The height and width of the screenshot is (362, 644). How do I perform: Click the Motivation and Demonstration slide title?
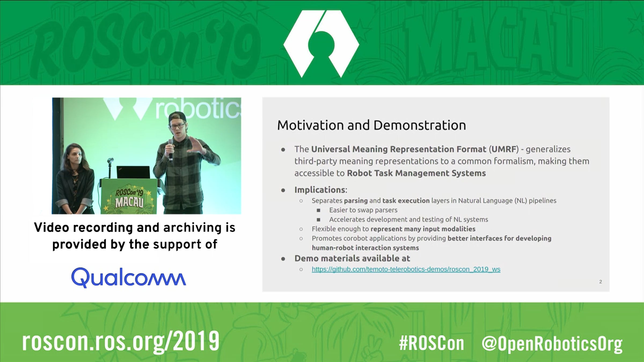pyautogui.click(x=371, y=125)
